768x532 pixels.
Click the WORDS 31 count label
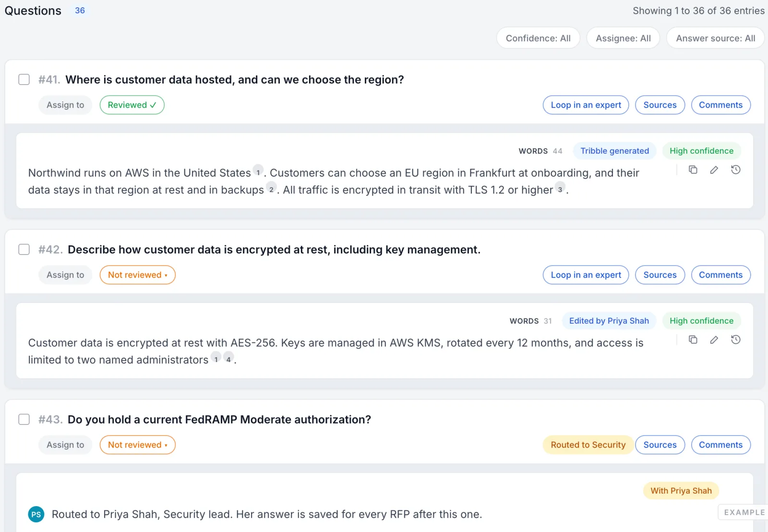click(x=531, y=321)
